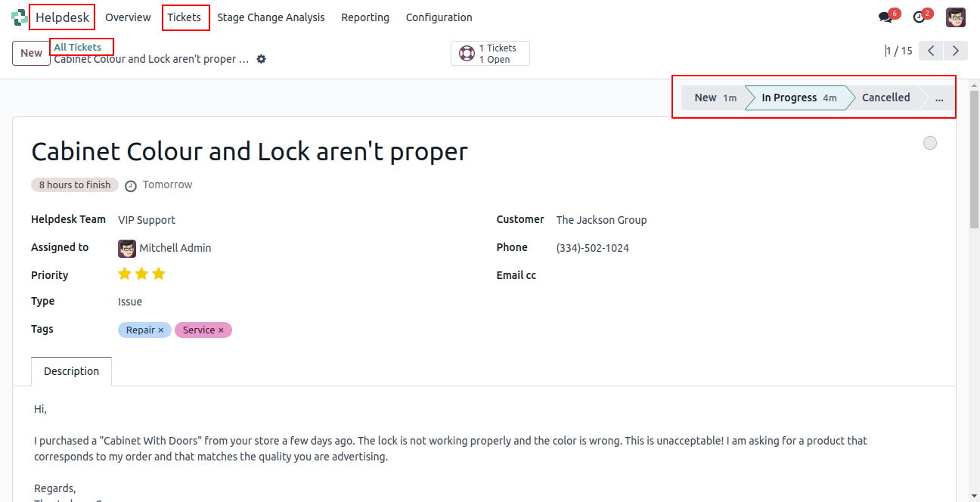
Task: Set priority to the third star
Action: click(x=158, y=274)
